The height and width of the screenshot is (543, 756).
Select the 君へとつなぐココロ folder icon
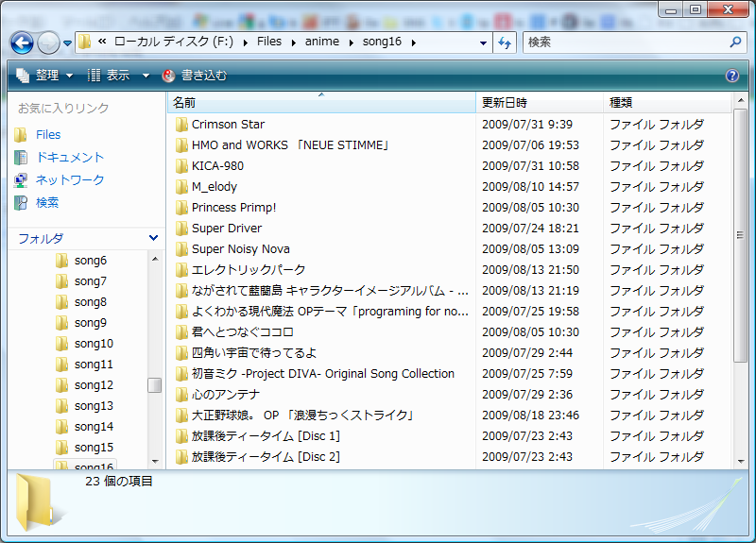coord(181,332)
